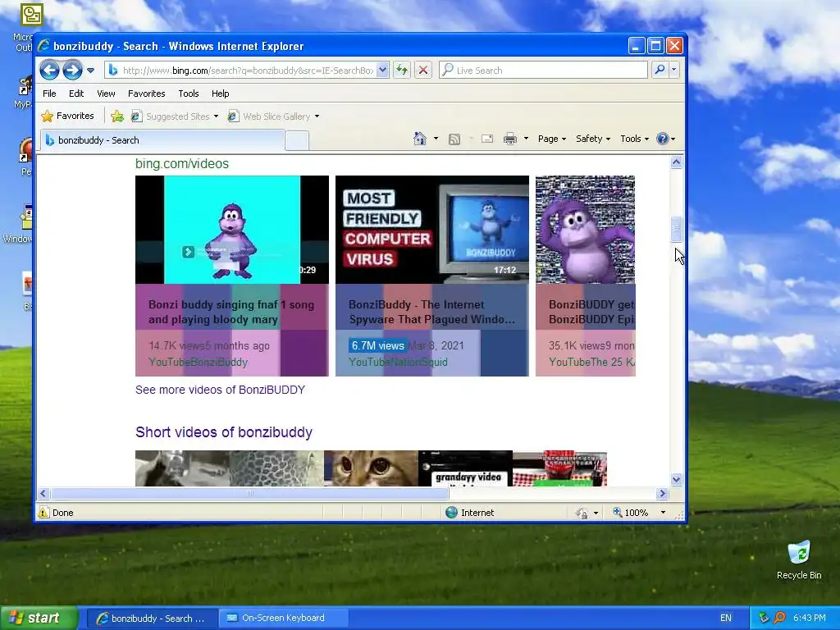Click the vertical scrollbar thumb
840x630 pixels.
click(x=676, y=230)
